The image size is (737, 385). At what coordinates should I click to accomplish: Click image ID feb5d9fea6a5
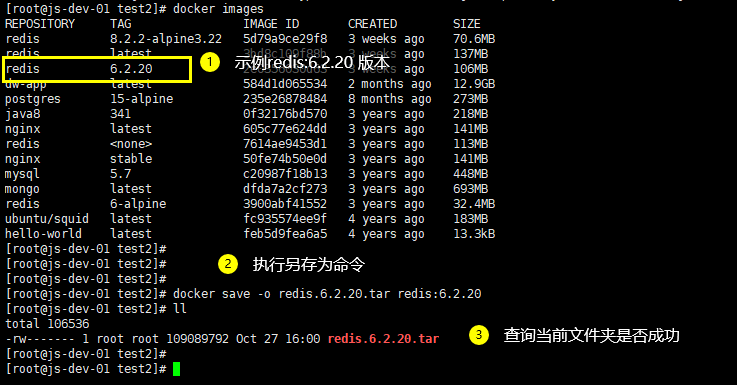coord(285,234)
